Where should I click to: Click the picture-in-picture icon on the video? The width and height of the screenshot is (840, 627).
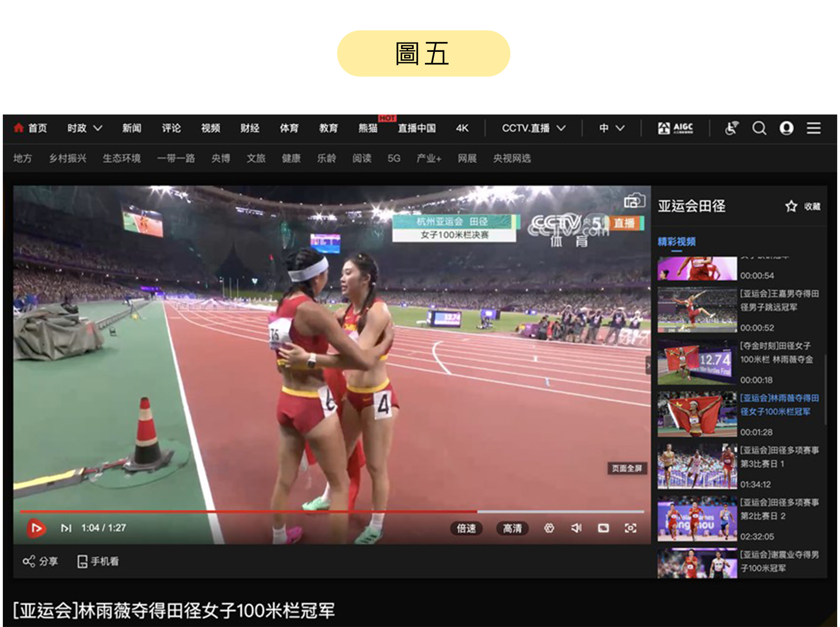(634, 201)
